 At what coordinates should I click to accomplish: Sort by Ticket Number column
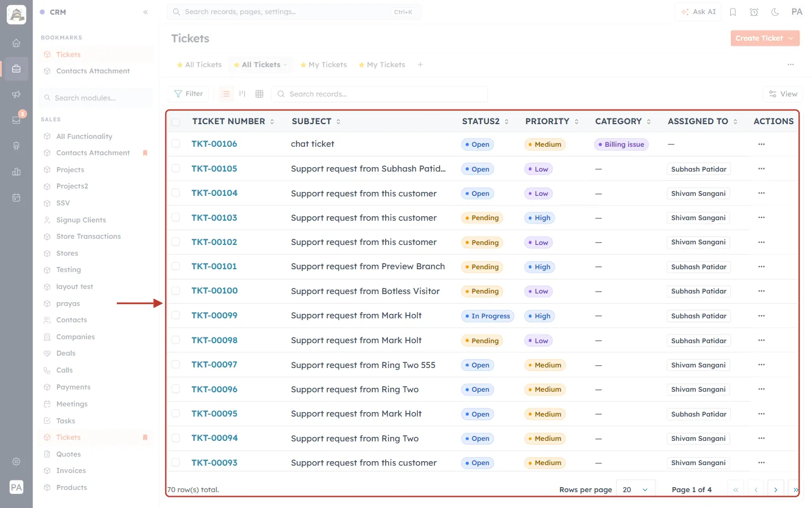click(x=233, y=121)
